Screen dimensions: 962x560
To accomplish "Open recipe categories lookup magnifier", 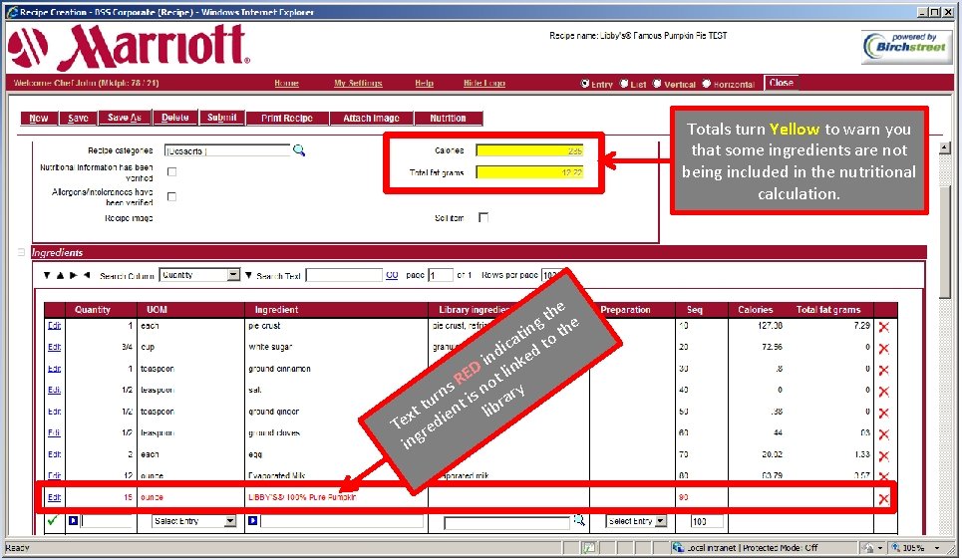I will click(x=299, y=150).
